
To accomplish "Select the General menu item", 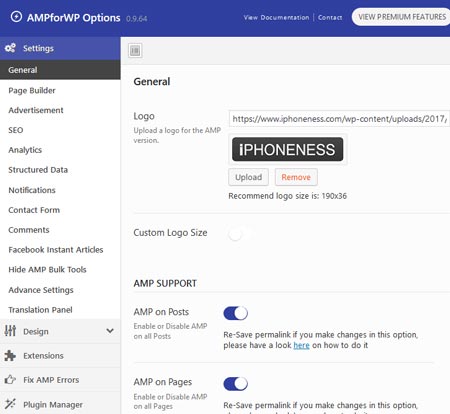I will point(60,70).
